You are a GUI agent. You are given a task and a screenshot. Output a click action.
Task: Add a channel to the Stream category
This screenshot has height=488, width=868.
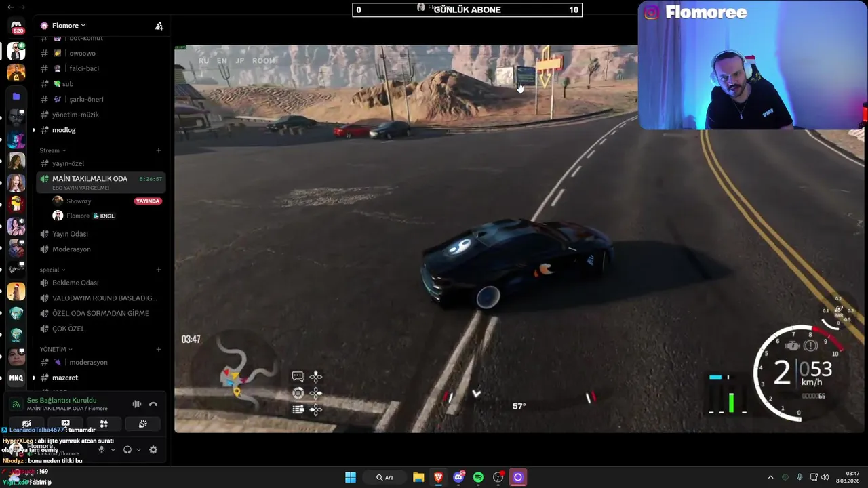[159, 150]
